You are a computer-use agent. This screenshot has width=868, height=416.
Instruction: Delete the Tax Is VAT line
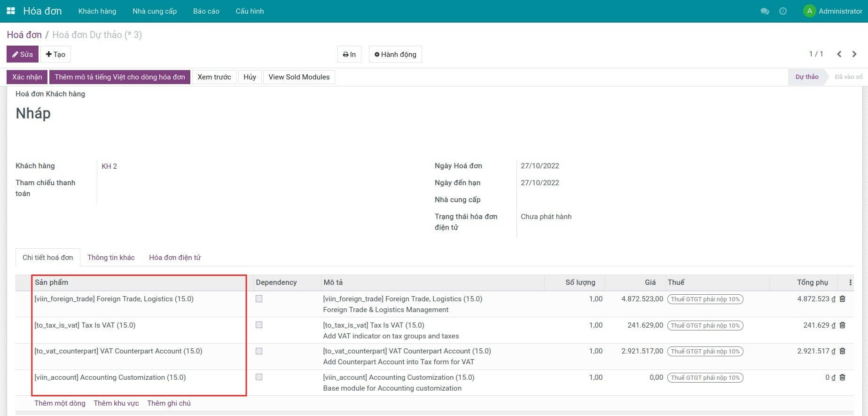point(843,325)
